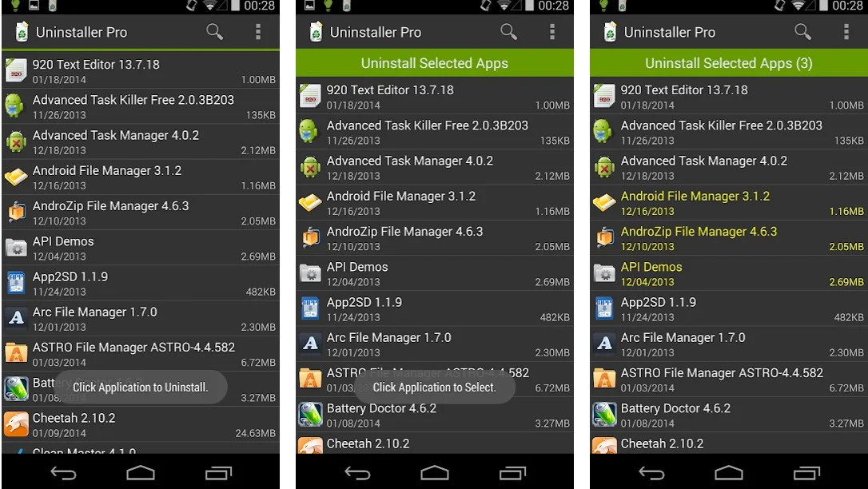Tap clock in right phone status bar
Image resolution: width=868 pixels, height=489 pixels.
point(847,6)
